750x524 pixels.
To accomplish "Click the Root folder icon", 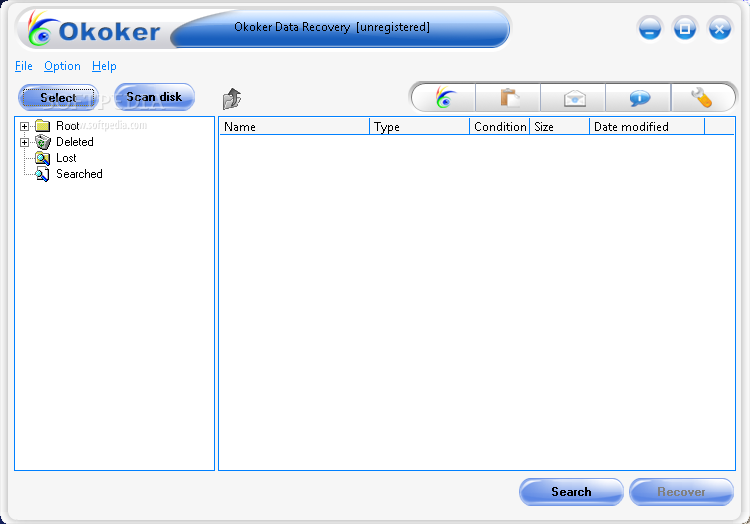I will 43,126.
